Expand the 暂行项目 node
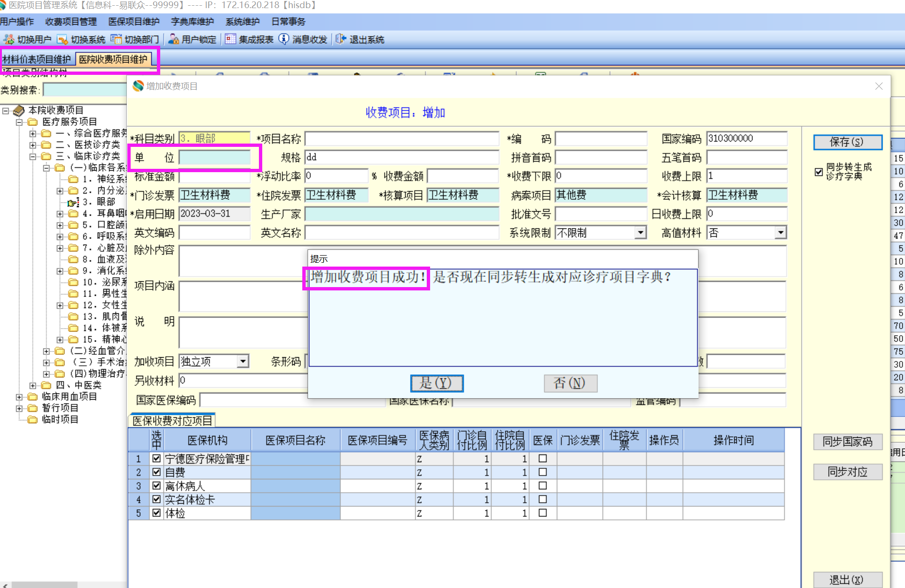Screen dimensions: 905x588 click(19, 408)
